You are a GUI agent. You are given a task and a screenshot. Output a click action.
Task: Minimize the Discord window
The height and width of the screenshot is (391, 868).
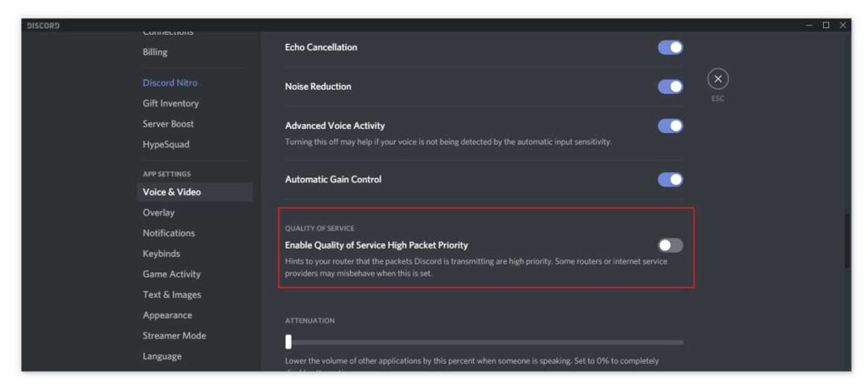(x=810, y=25)
